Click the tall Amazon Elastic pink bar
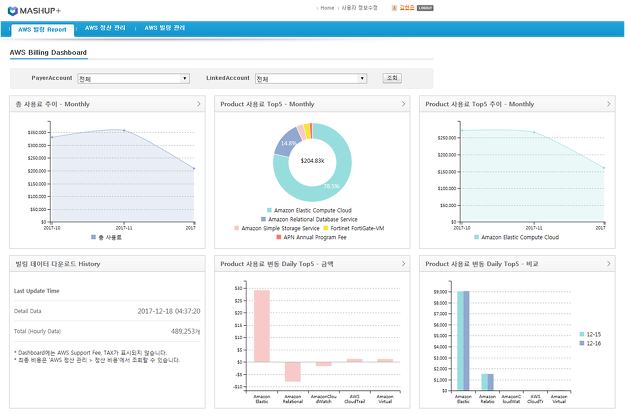The height and width of the screenshot is (414, 625). coord(262,326)
